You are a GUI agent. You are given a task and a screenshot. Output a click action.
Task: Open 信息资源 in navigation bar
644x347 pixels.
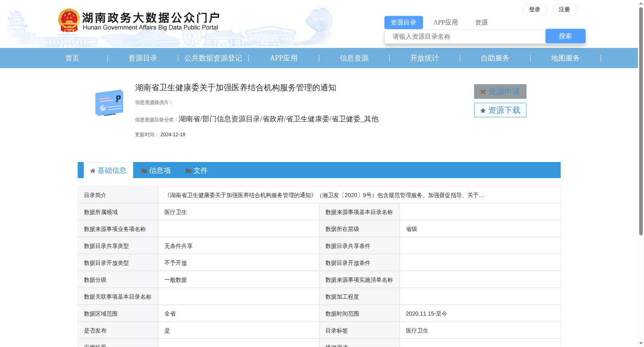[x=354, y=58]
